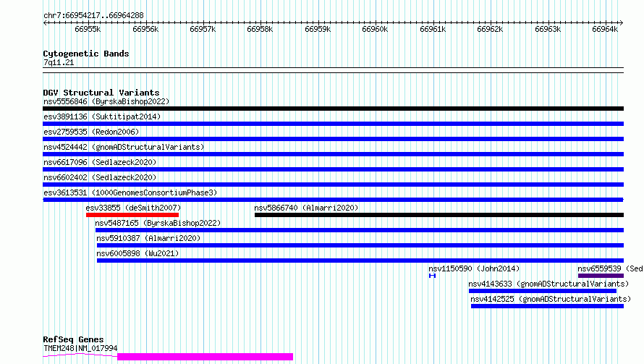Viewport: 644px width, 364px height.
Task: Open the nsv6559539 variant label
Action: 610,268
